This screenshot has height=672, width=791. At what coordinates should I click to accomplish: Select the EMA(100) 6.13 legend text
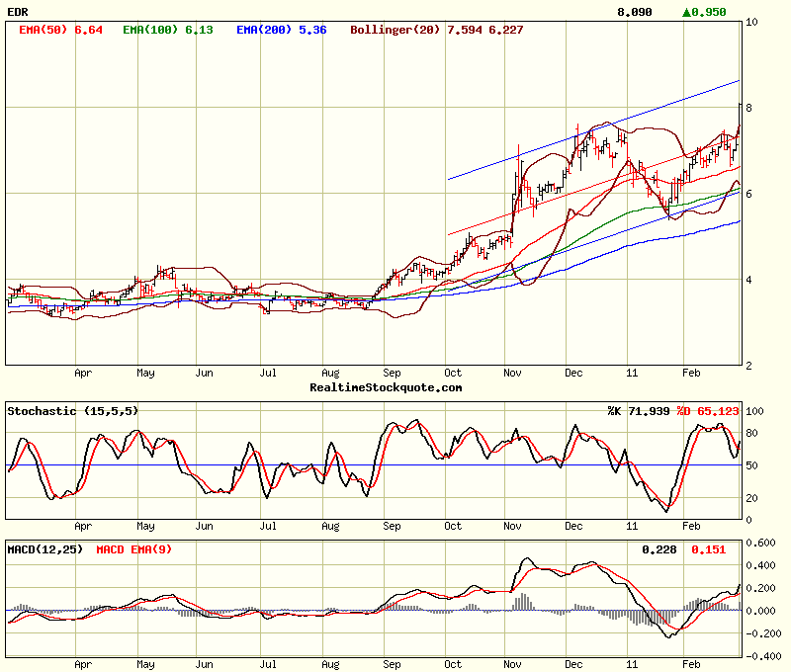tap(167, 30)
